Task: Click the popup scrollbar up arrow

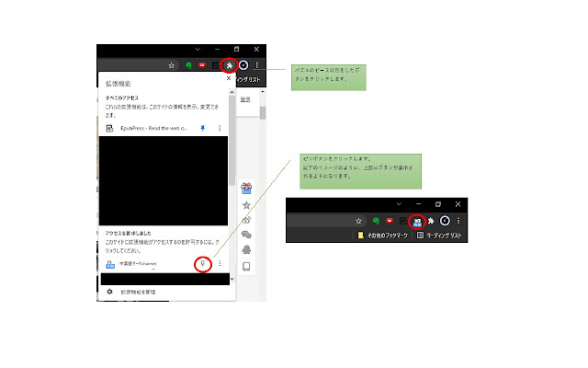Action: coord(232,92)
